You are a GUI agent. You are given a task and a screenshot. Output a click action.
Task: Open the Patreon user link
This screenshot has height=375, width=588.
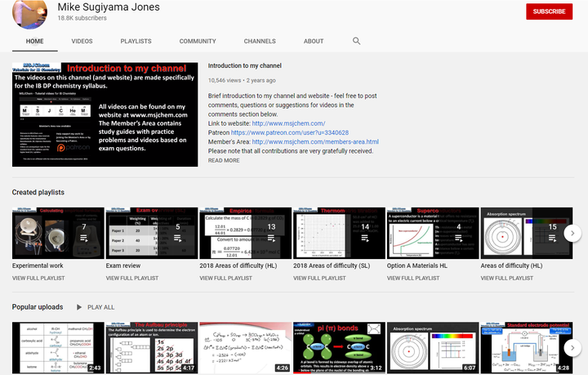289,132
